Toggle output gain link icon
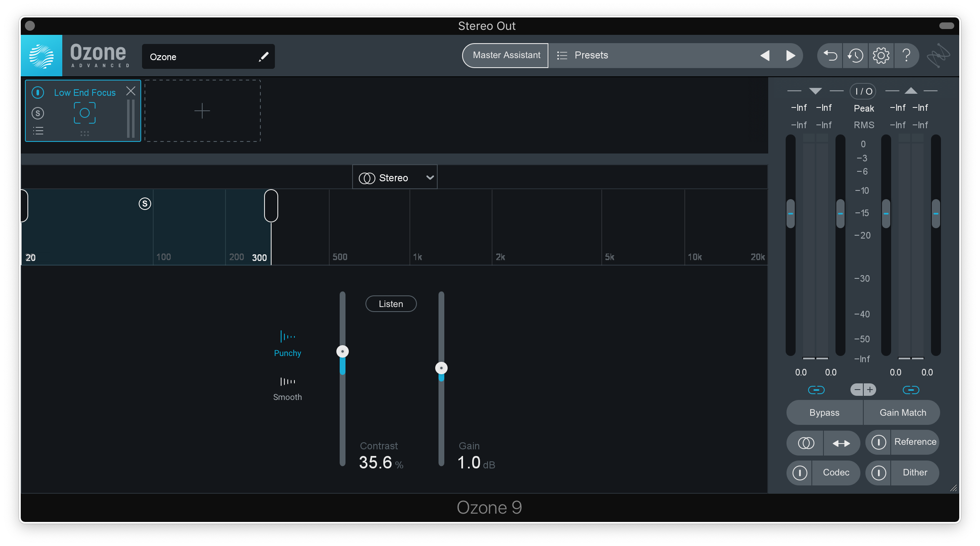Screen dimensions: 980x546 click(x=911, y=390)
